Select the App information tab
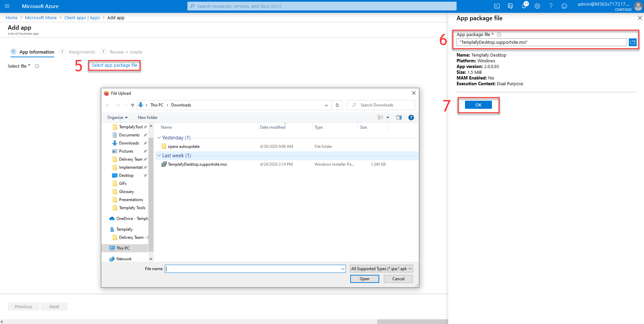Image resolution: width=644 pixels, height=324 pixels. click(x=33, y=52)
